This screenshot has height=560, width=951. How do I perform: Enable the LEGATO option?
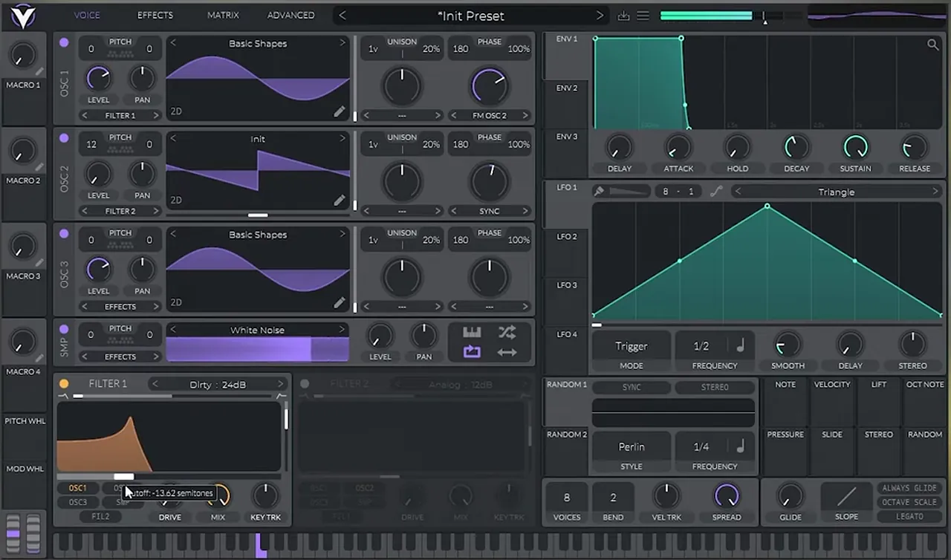[x=909, y=516]
